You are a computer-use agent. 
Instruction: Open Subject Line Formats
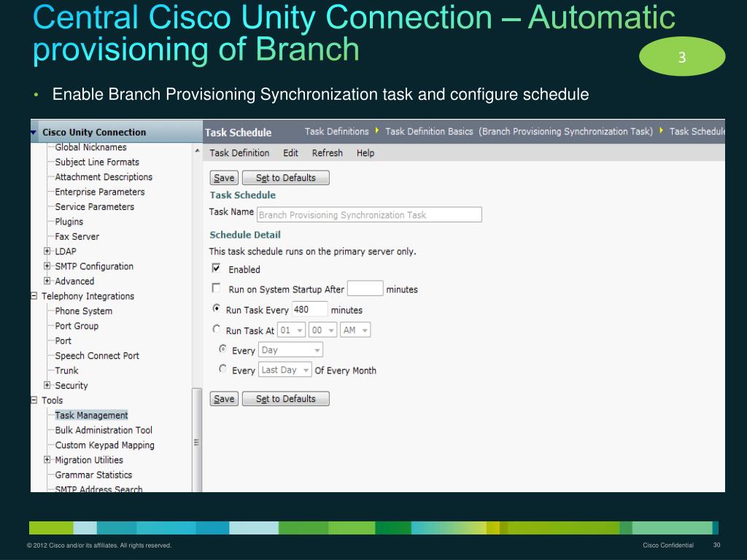click(97, 162)
